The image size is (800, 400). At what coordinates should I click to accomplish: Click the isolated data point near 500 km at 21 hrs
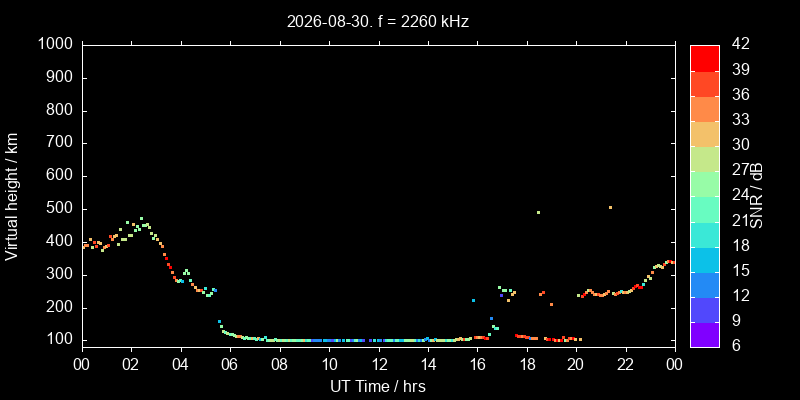[610, 207]
